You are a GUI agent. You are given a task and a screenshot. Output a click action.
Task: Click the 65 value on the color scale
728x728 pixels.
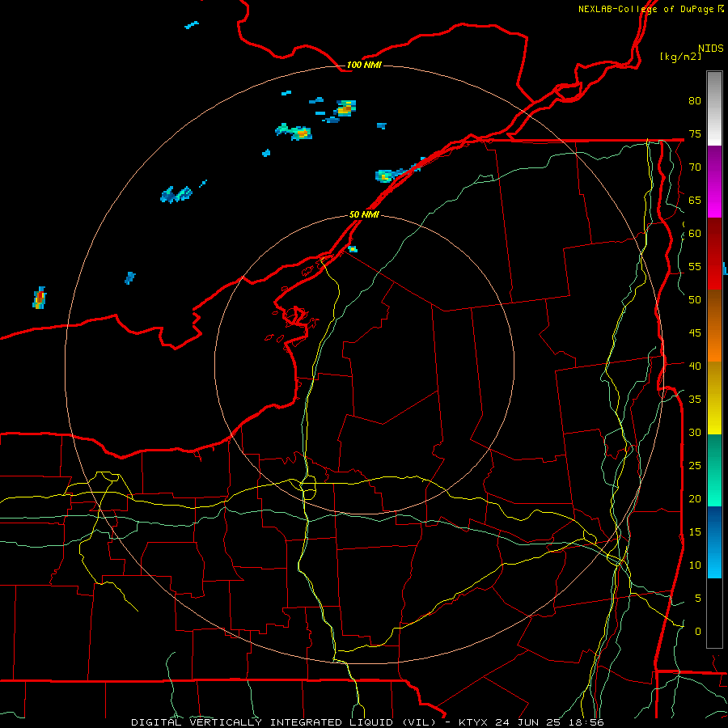click(x=695, y=200)
